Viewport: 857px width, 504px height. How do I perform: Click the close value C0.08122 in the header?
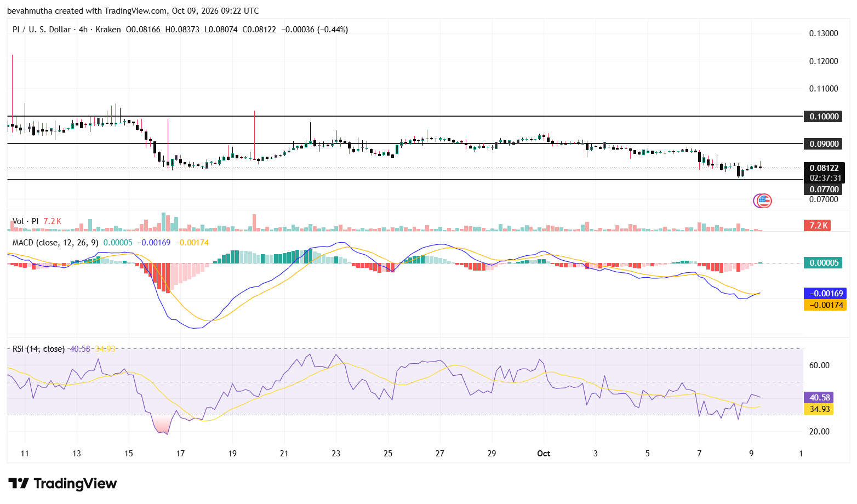pos(259,30)
